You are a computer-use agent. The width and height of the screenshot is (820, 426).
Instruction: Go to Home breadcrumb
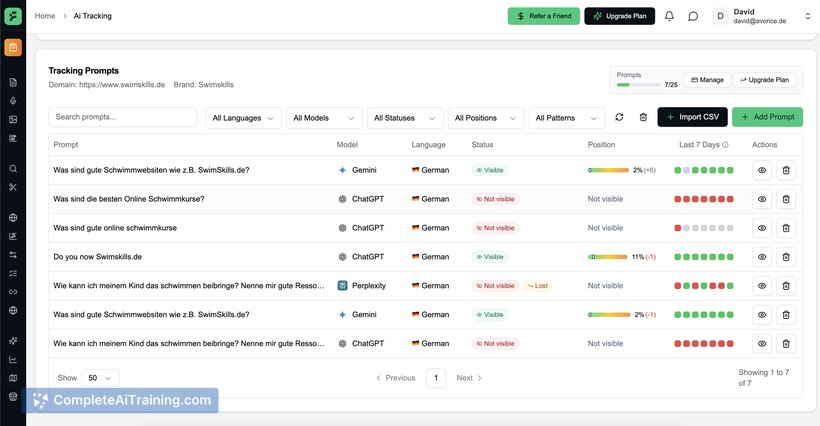45,16
